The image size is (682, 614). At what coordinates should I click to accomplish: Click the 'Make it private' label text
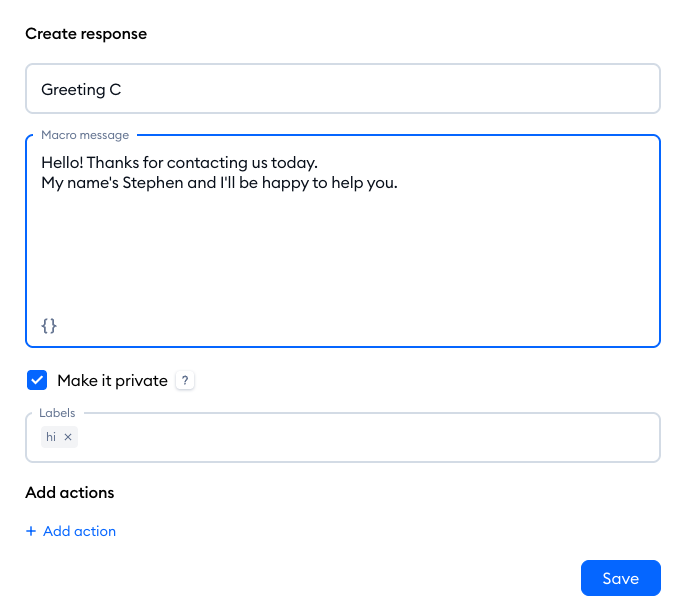[x=112, y=380]
